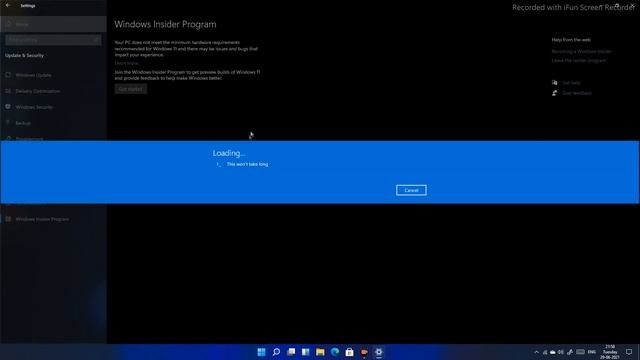640x360 pixels.
Task: Open Becoming a Windows Insider help link
Action: 582,51
